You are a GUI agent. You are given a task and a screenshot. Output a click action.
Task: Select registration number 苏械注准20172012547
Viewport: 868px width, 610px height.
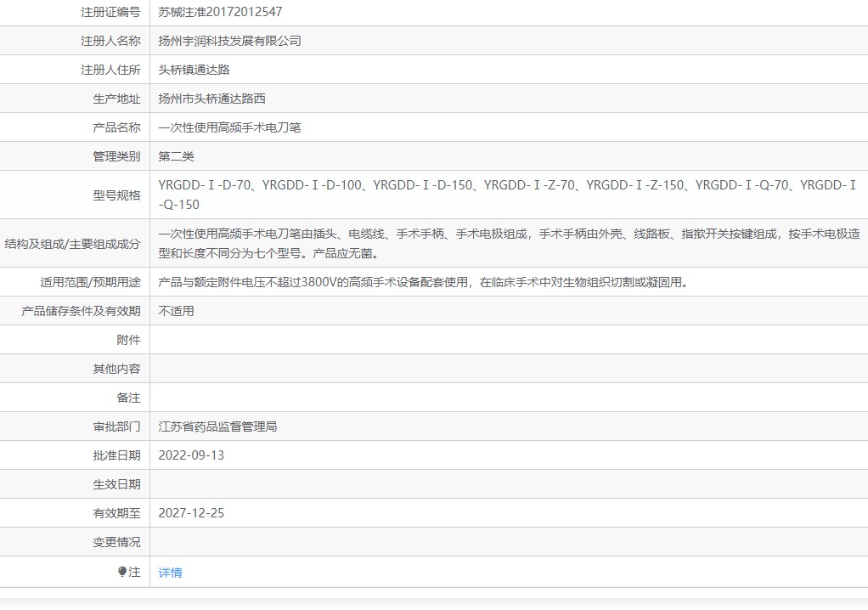click(220, 12)
